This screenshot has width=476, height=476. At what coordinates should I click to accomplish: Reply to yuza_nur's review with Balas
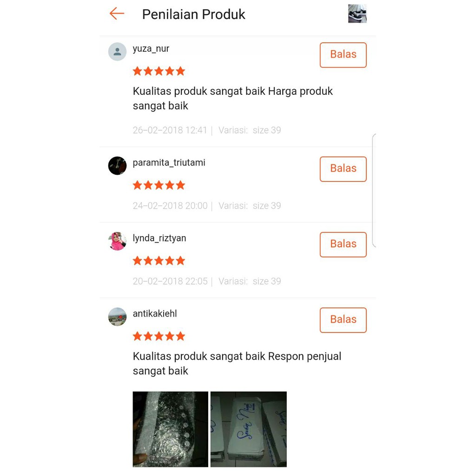click(343, 55)
